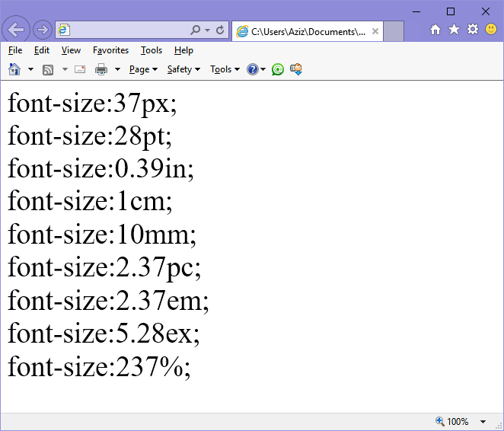
Task: Click the smiley feedback icon
Action: tap(491, 29)
